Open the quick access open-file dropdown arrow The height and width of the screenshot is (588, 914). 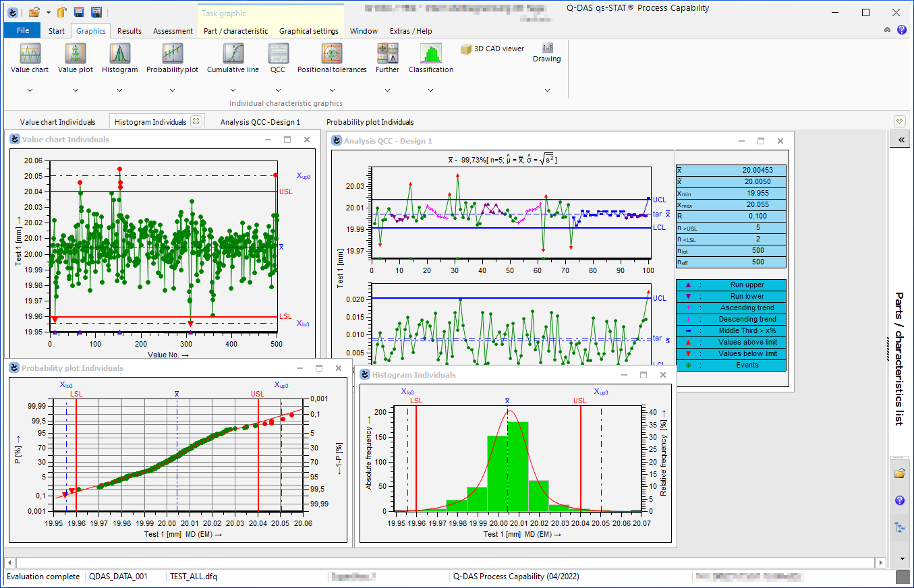49,12
